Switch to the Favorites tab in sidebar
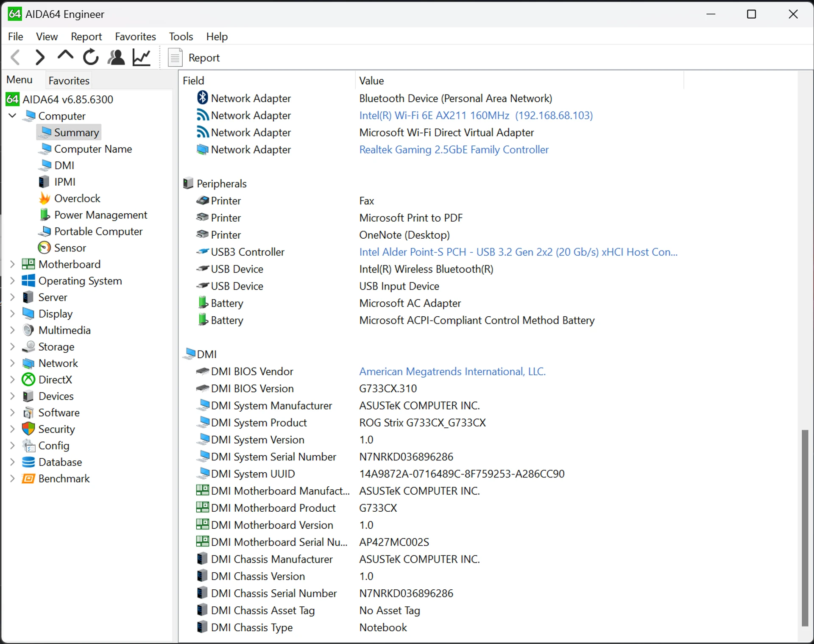The height and width of the screenshot is (644, 814). (x=69, y=80)
